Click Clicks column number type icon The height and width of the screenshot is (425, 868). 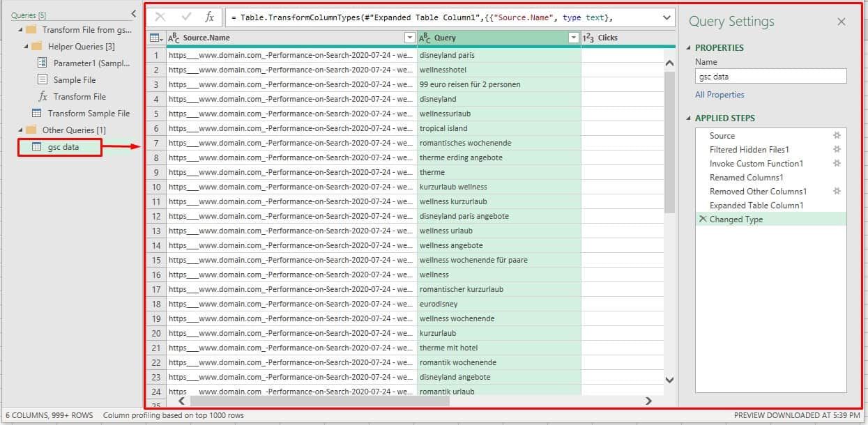[x=589, y=38]
